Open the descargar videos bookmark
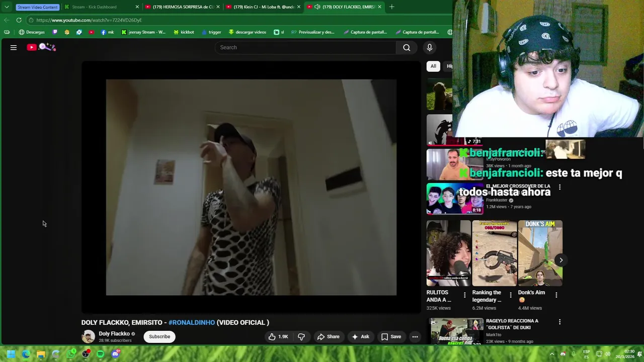644x362 pixels. coord(247,32)
